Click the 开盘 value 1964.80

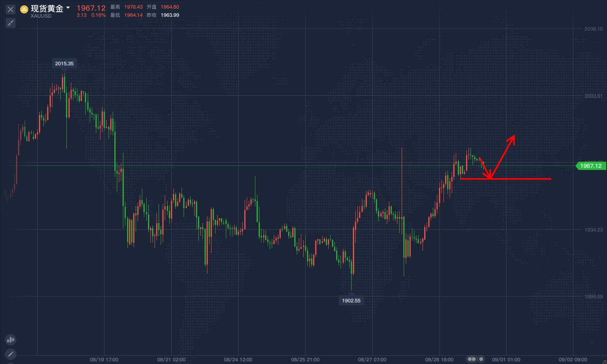coord(170,7)
